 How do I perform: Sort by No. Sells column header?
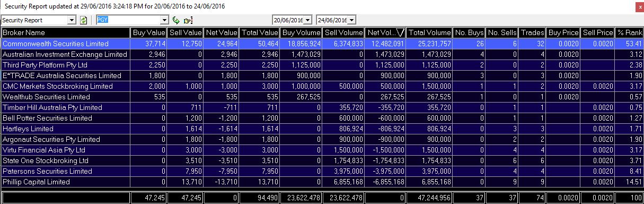[x=502, y=32]
